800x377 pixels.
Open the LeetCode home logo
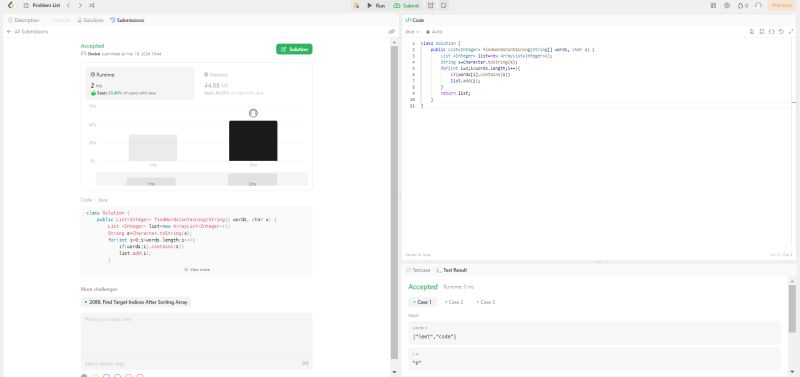[10, 5]
